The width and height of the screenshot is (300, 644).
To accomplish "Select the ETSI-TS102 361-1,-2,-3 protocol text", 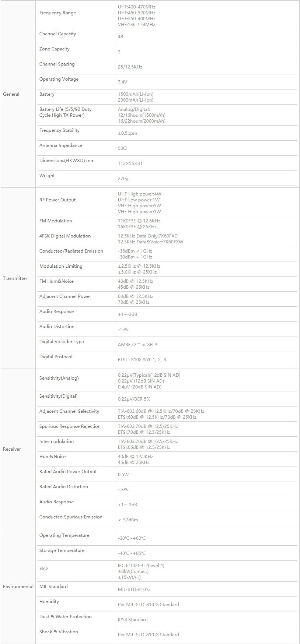I will click(142, 360).
